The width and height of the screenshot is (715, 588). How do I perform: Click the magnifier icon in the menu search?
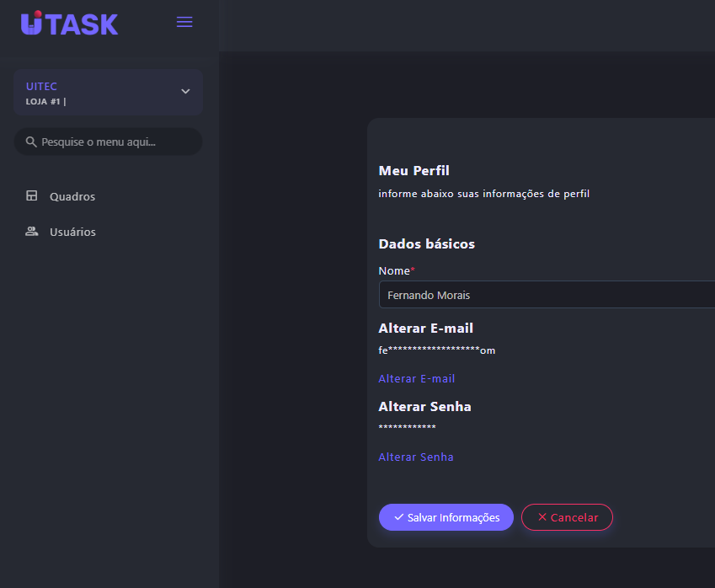tap(31, 142)
